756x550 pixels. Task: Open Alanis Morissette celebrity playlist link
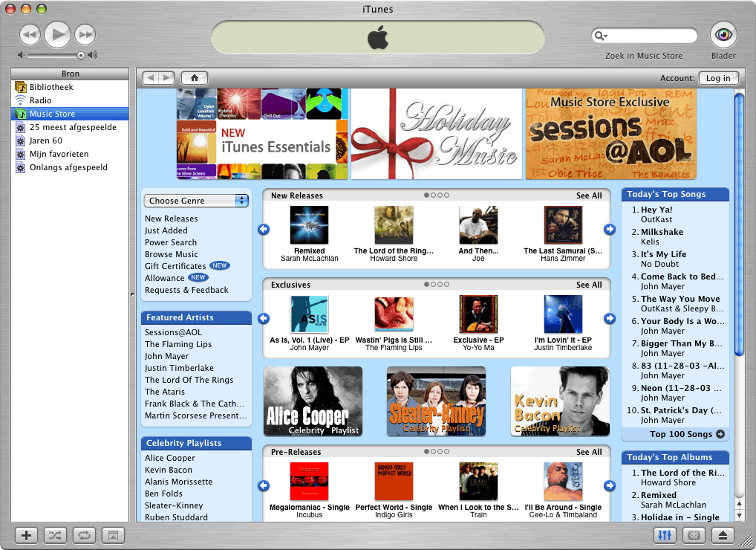coord(178,482)
